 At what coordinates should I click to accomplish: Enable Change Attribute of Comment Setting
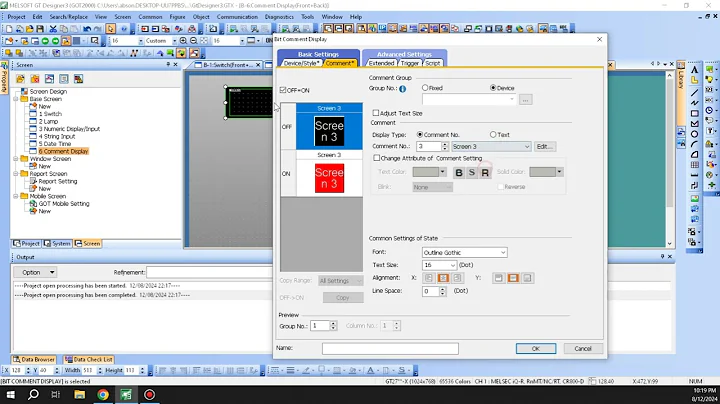click(x=377, y=158)
